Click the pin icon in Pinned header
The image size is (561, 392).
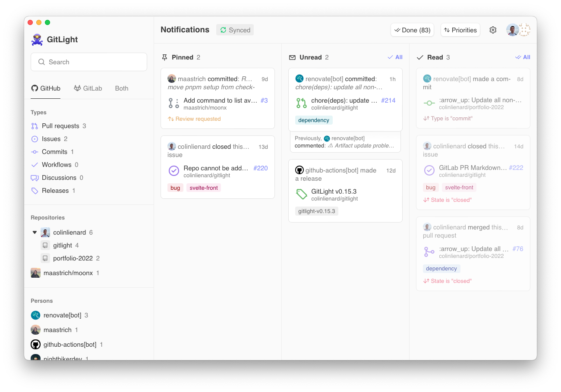(164, 57)
